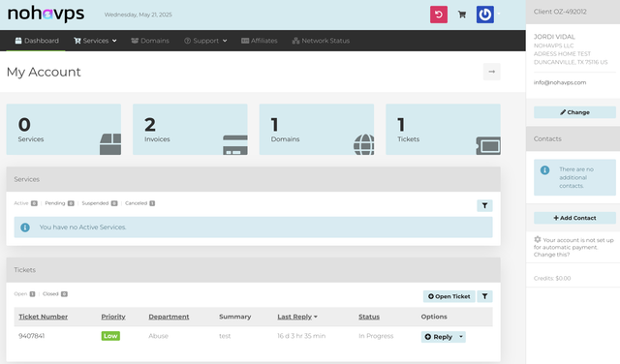
Task: Select the Active services filter tab
Action: click(x=25, y=203)
